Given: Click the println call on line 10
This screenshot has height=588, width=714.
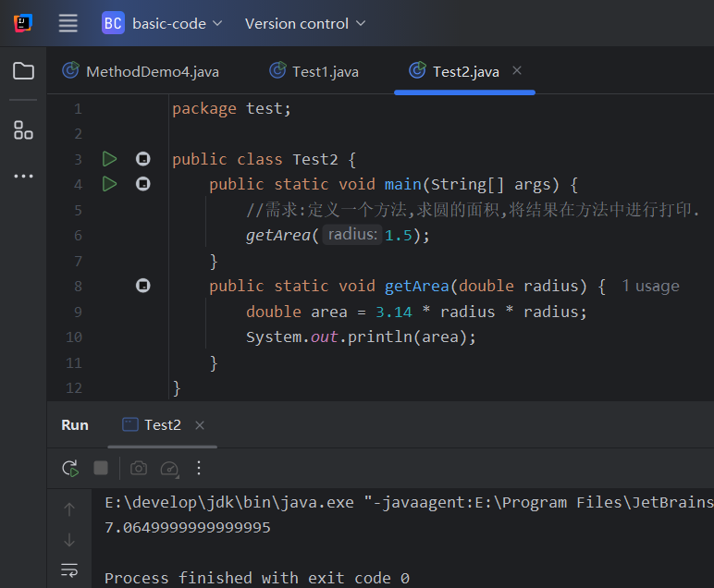Looking at the screenshot, I should click(380, 337).
